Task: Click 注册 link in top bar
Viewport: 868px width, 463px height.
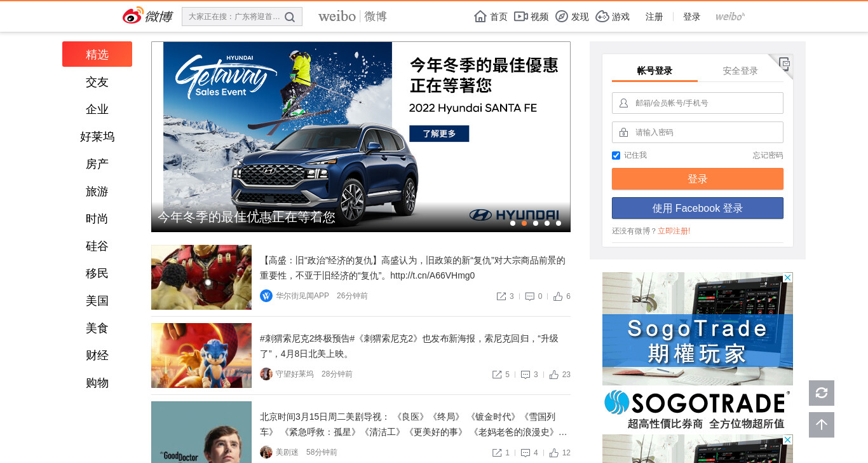Action: click(654, 17)
